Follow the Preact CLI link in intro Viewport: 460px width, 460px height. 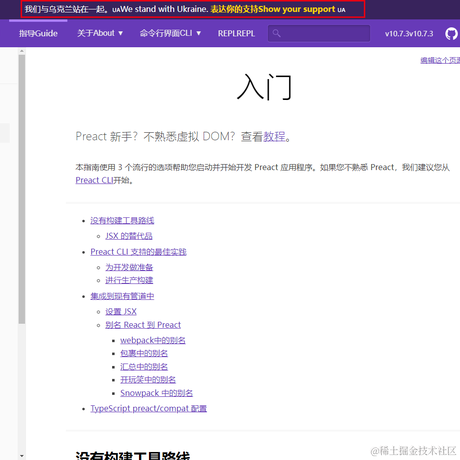pyautogui.click(x=94, y=180)
